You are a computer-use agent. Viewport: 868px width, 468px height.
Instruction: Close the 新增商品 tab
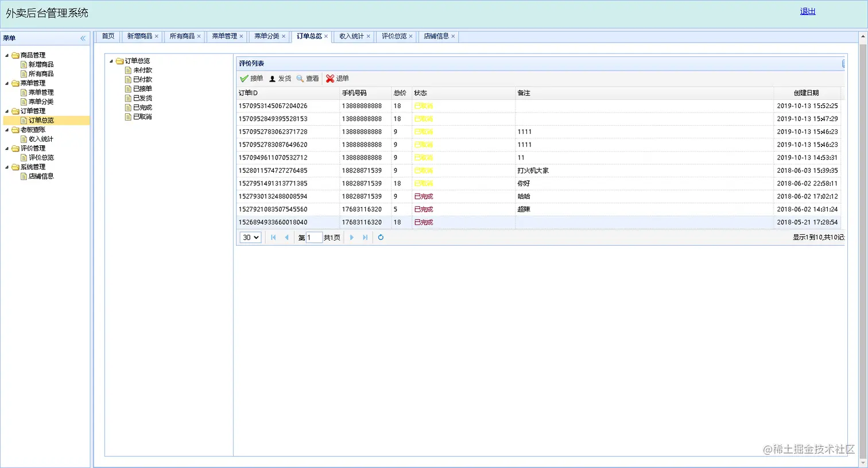(156, 36)
